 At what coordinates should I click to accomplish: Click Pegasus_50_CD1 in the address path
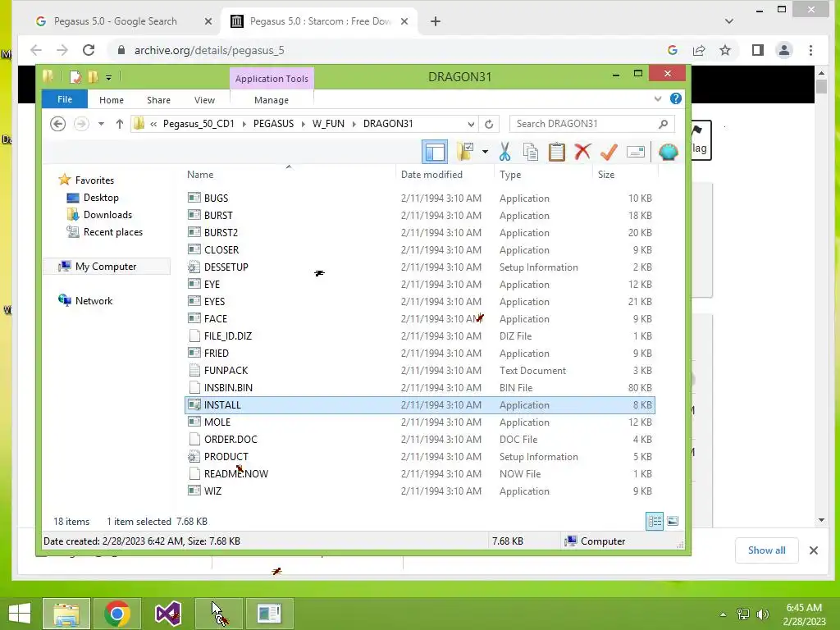(x=199, y=124)
